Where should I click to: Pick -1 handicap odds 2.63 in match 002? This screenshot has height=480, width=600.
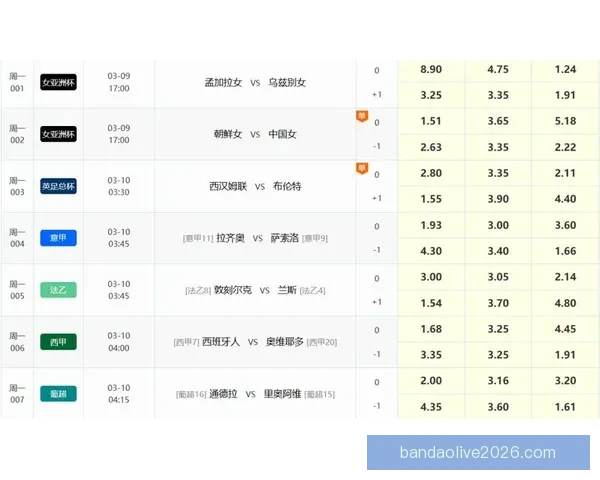pyautogui.click(x=431, y=147)
